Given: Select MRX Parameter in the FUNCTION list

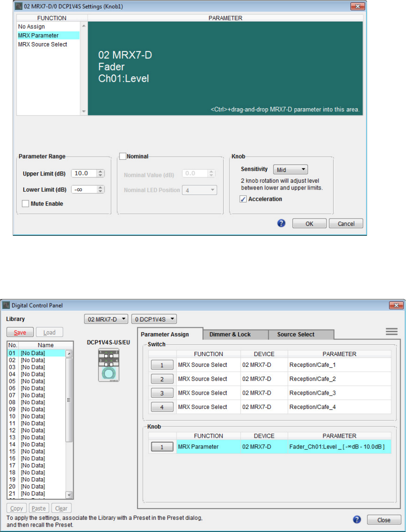Looking at the screenshot, I should (48, 35).
